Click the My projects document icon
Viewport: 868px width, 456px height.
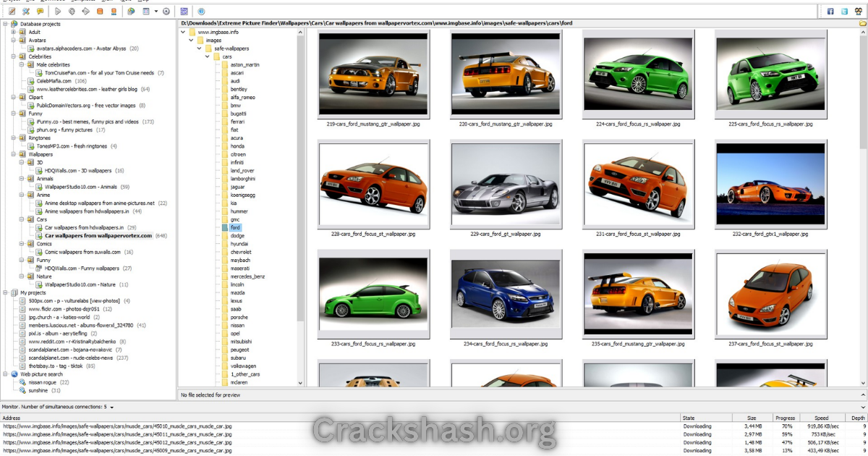click(14, 292)
